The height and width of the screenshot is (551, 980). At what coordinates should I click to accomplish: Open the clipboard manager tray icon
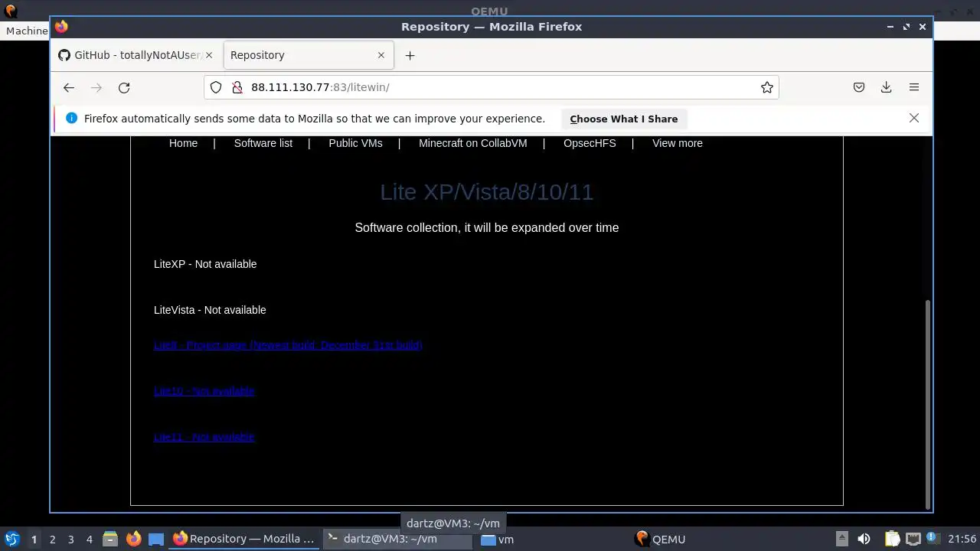(892, 539)
